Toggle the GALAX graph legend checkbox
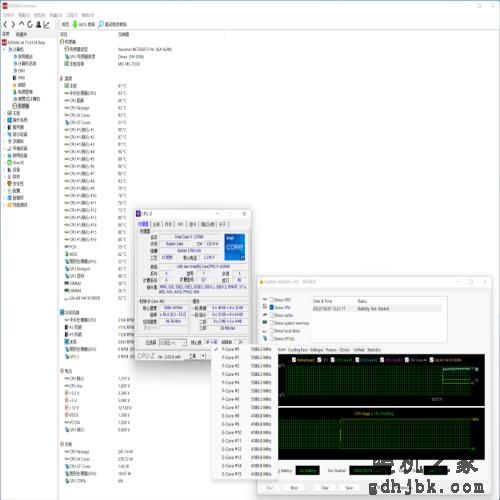Screen dimensions: 500x500 432,360
